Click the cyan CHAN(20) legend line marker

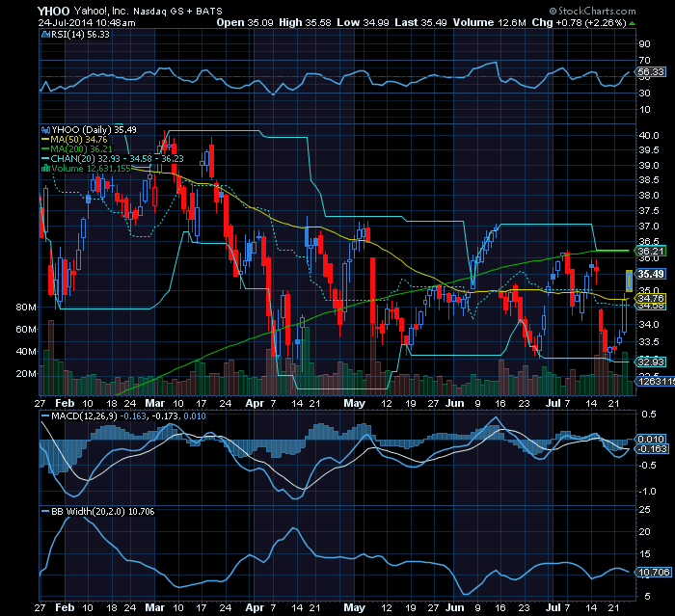45,159
